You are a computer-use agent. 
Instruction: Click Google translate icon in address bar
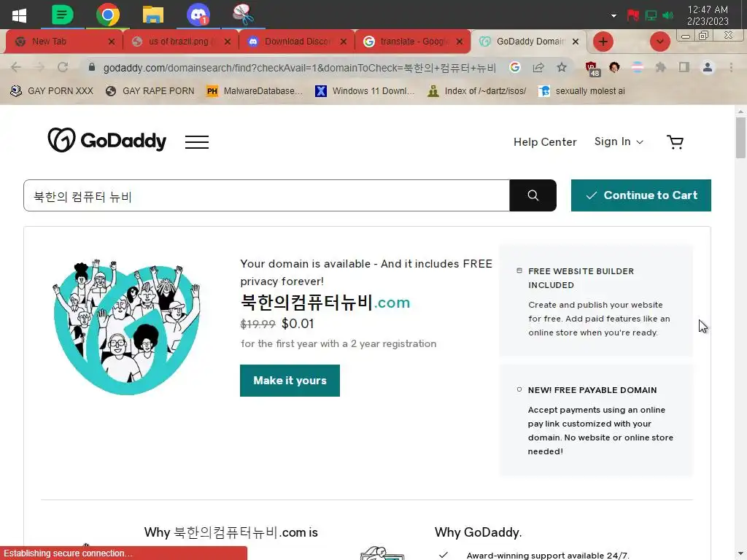coord(514,68)
